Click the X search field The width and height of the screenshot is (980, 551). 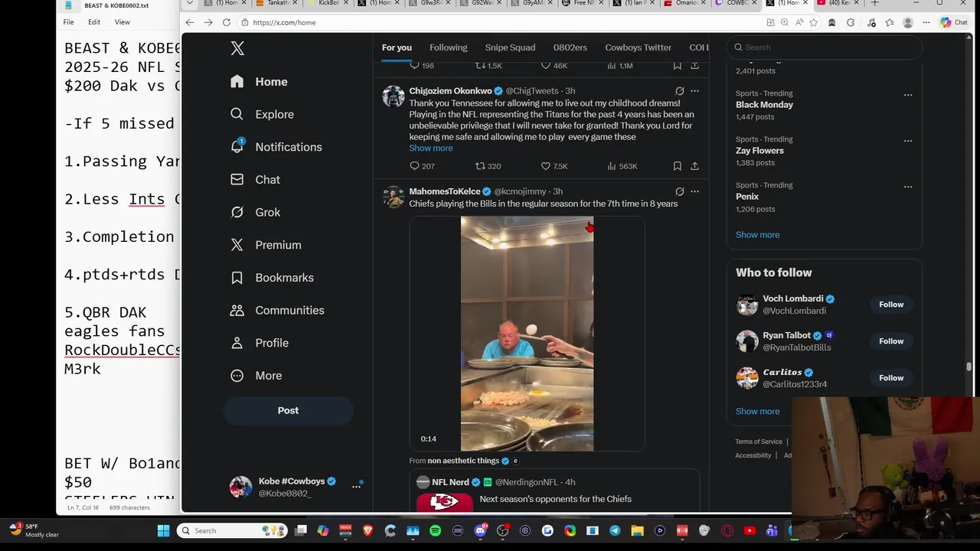[824, 47]
